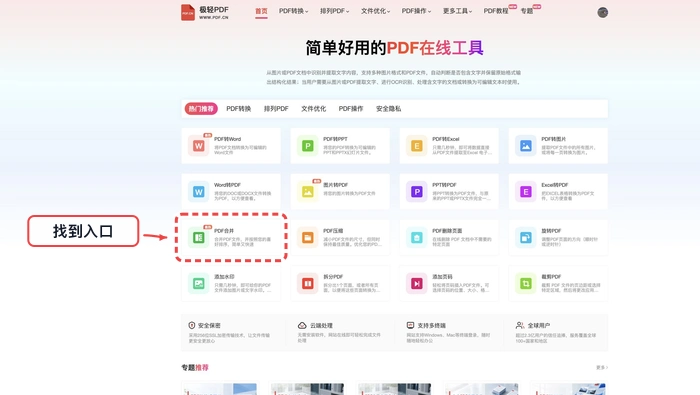Open the PDF转图片 tool icon
This screenshot has height=395, width=700.
(x=525, y=146)
